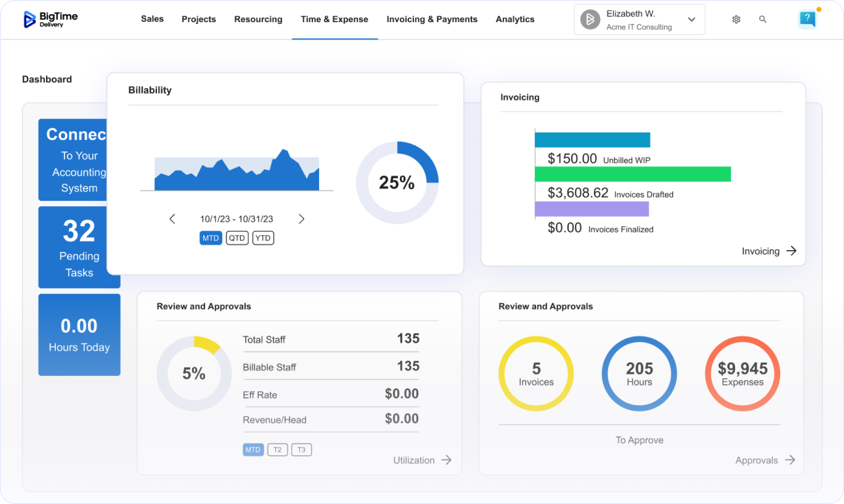Advance to next Billability date range

click(301, 219)
